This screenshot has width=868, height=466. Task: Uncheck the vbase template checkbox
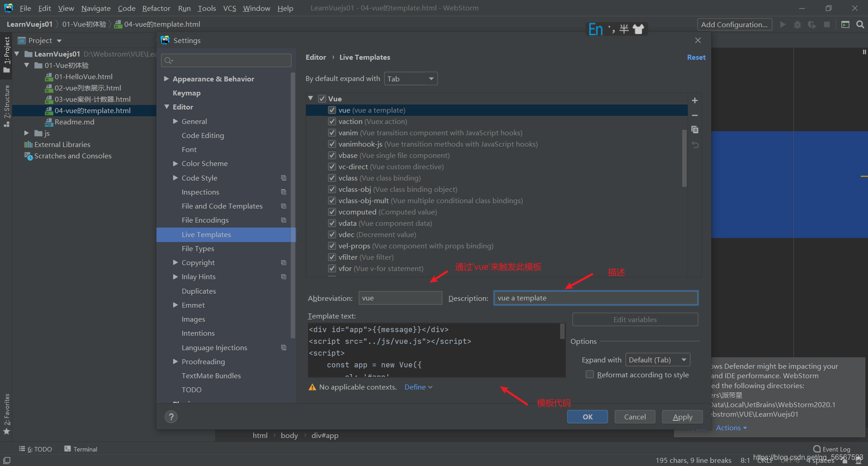coord(332,155)
